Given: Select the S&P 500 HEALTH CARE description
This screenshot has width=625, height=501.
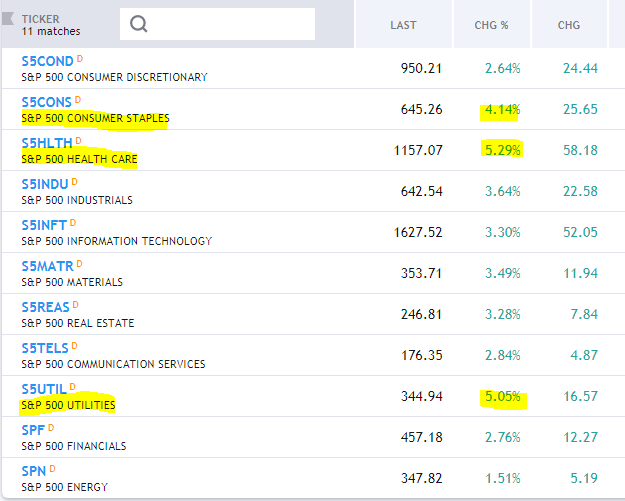Looking at the screenshot, I should pyautogui.click(x=79, y=159).
